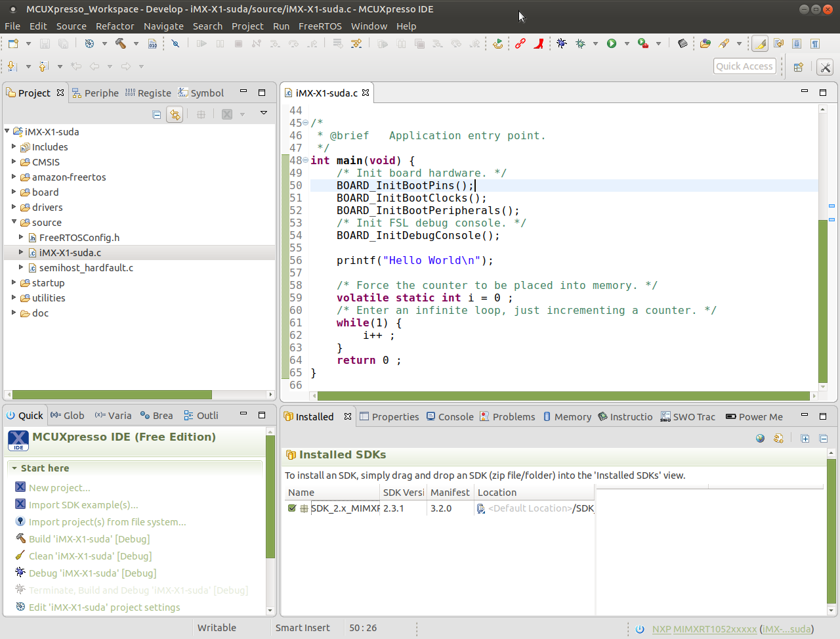Click the Open Type folder toolbar icon

(x=705, y=43)
